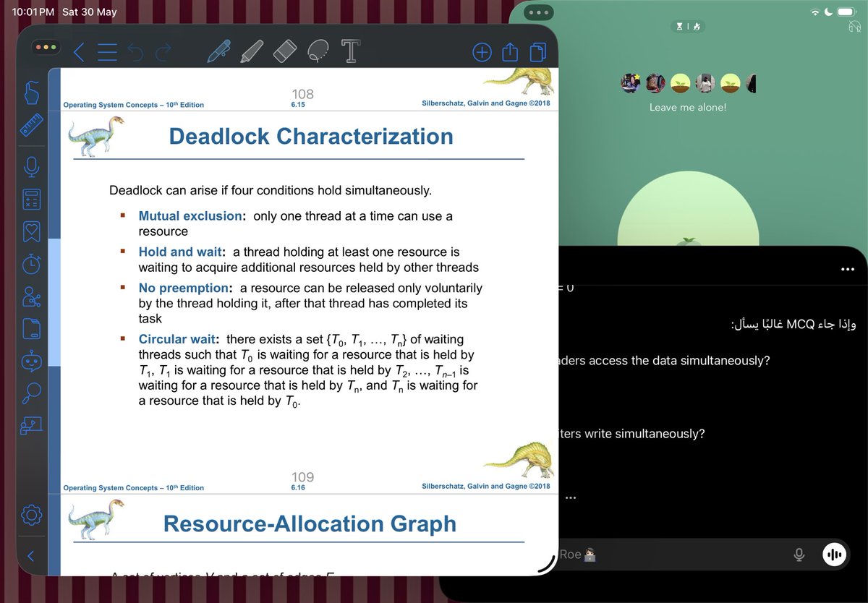Tap the 'No preemption' heading
This screenshot has height=603, width=868.
[185, 288]
